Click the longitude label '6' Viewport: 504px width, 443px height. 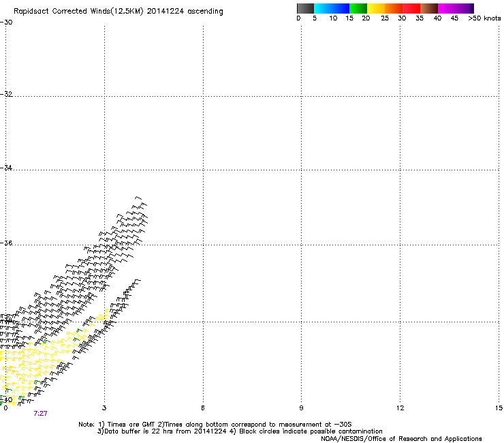[x=203, y=408]
